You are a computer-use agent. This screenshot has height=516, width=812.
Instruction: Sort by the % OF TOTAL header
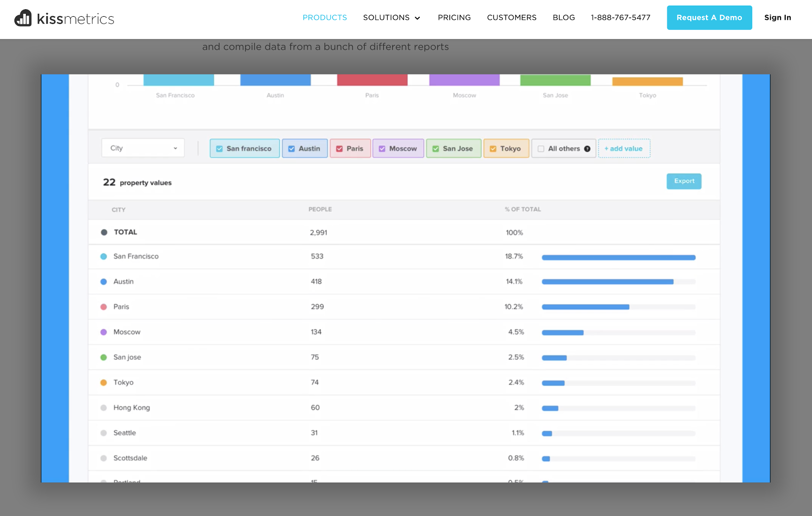point(523,210)
